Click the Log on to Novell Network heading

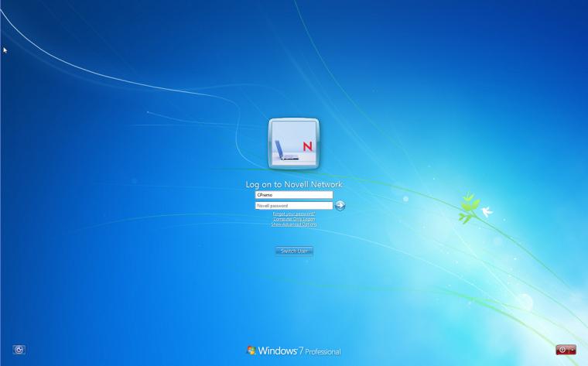[294, 184]
